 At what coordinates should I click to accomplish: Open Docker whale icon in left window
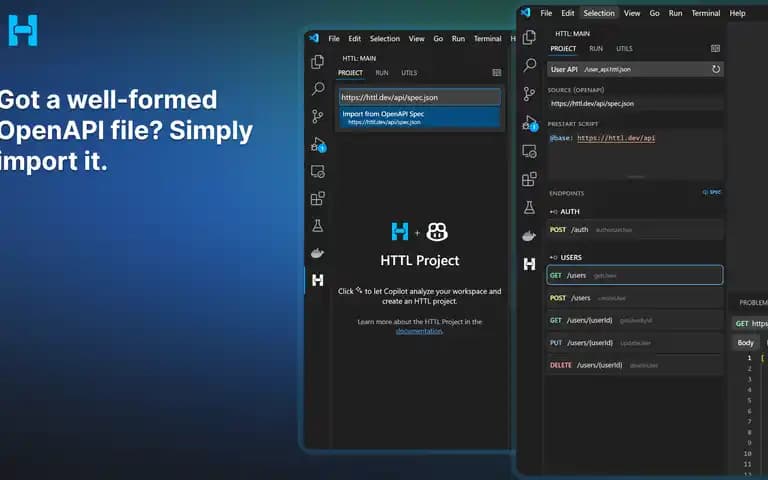pos(317,253)
